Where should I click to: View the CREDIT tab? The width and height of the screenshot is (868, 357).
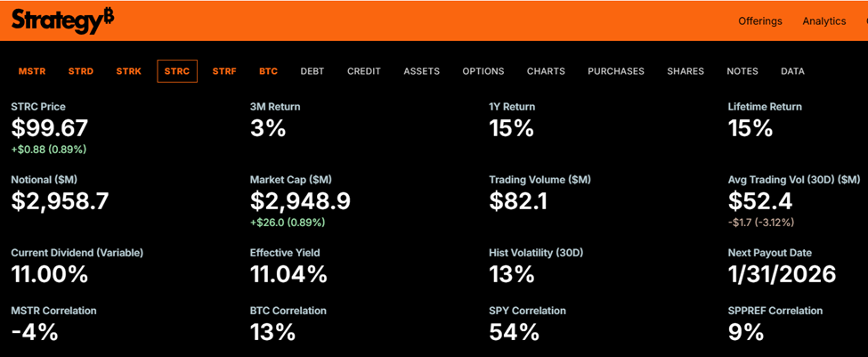click(x=364, y=71)
